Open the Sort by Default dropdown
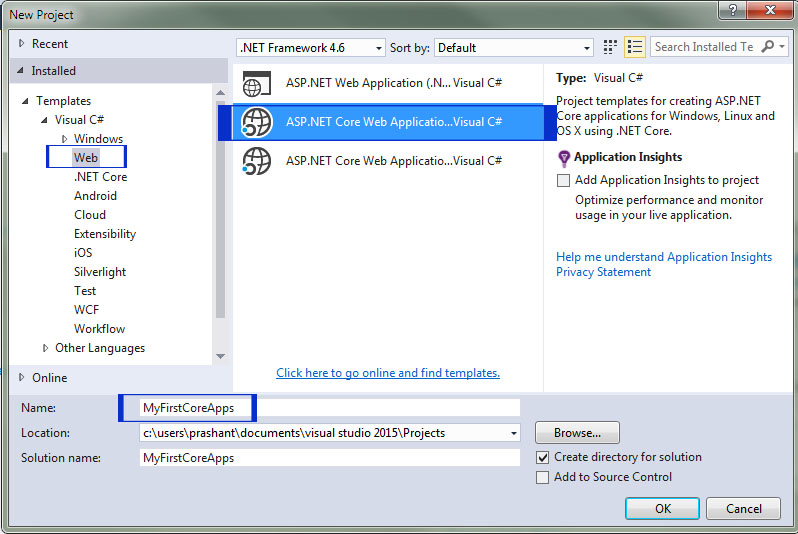The image size is (798, 534). pos(514,48)
